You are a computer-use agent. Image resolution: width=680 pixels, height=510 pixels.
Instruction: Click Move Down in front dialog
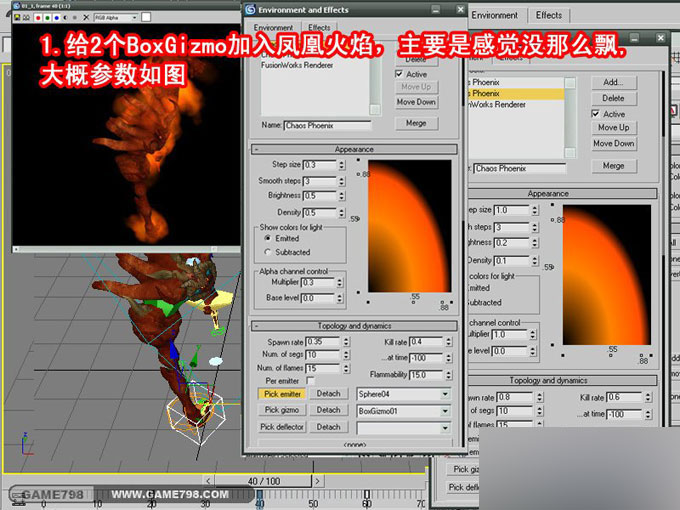pos(416,102)
